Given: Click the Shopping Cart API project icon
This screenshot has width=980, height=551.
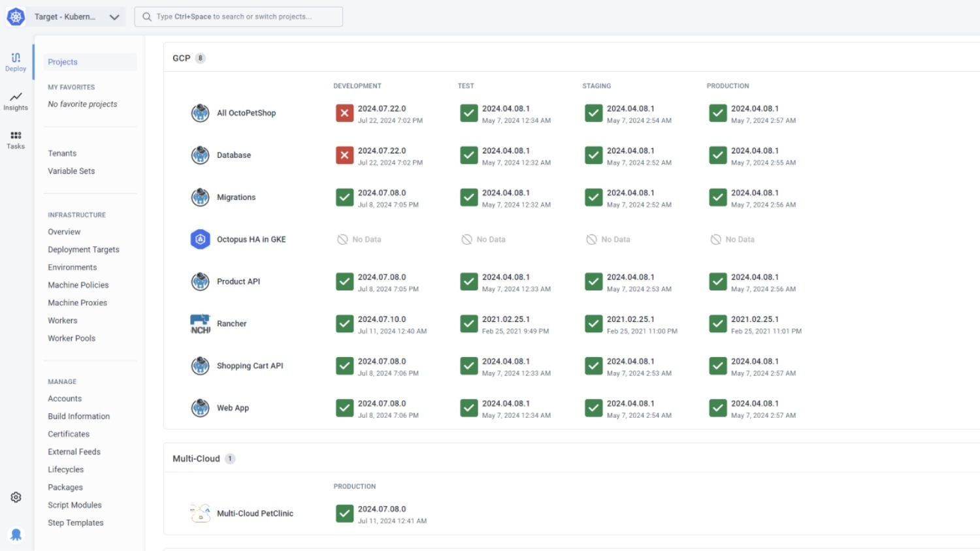Looking at the screenshot, I should (x=200, y=366).
